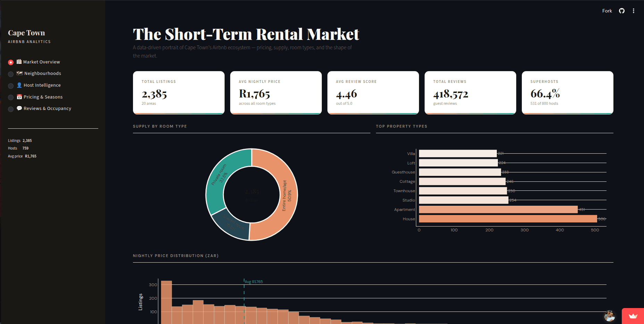Click the Cottage bar in property types

click(462, 181)
